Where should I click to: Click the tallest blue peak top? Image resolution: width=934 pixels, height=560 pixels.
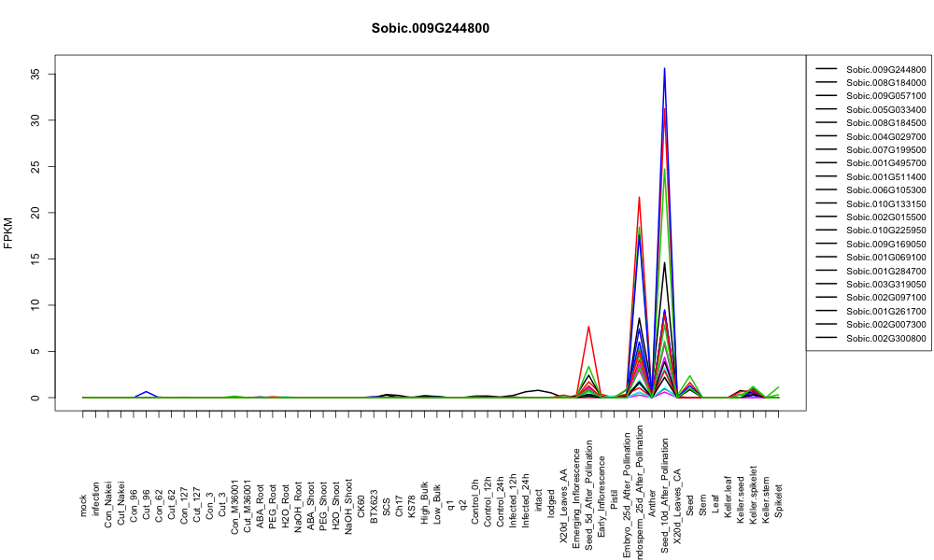point(665,68)
